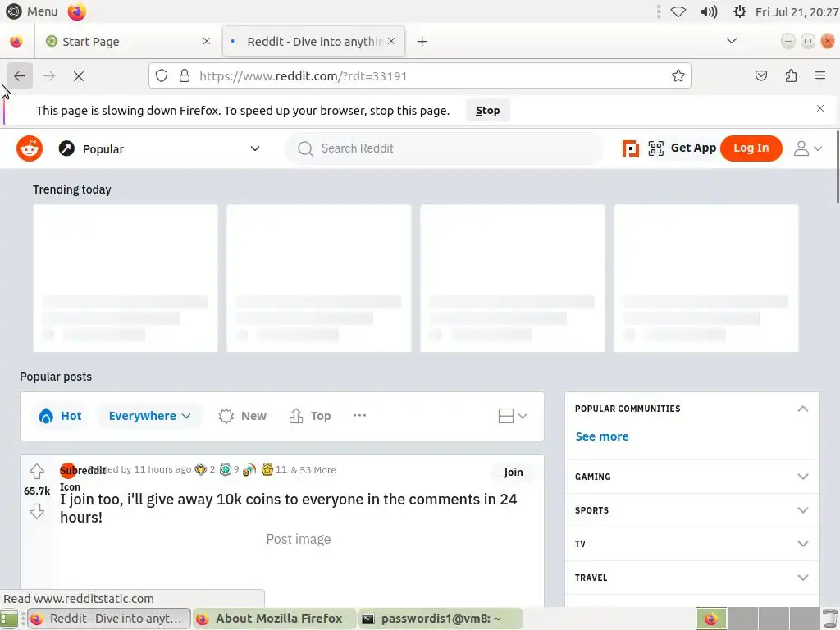The width and height of the screenshot is (840, 630).
Task: Expand the Travel communities section
Action: 692,577
